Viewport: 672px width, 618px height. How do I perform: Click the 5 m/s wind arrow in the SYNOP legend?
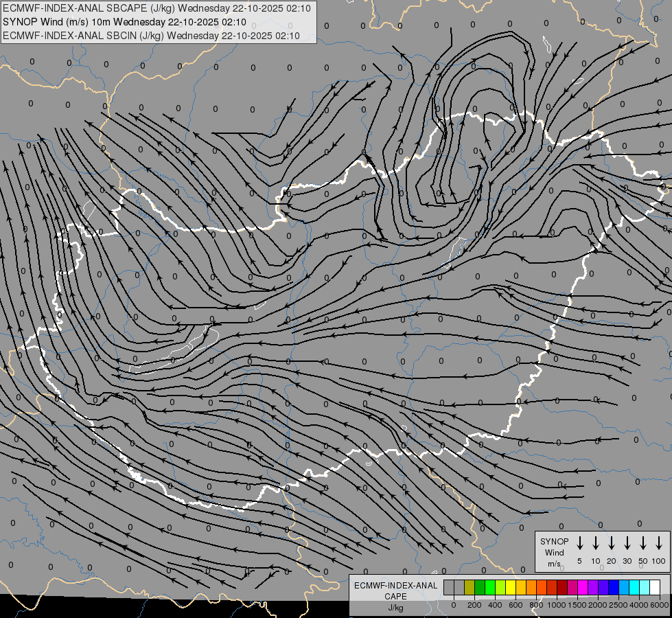(579, 543)
